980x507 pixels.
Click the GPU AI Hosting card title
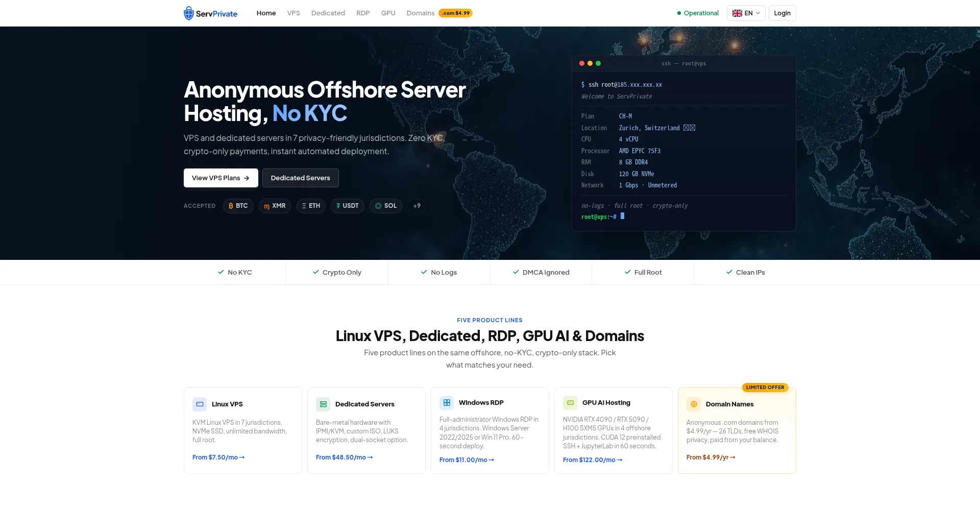(606, 403)
